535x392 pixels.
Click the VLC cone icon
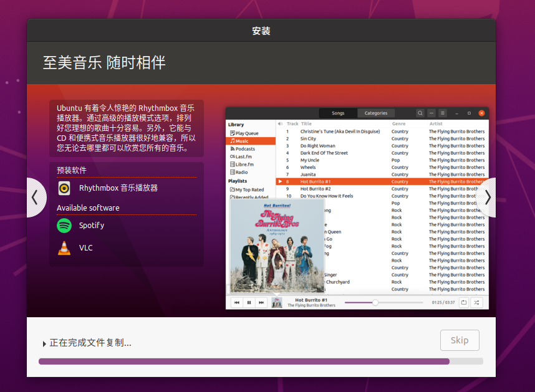tap(64, 248)
